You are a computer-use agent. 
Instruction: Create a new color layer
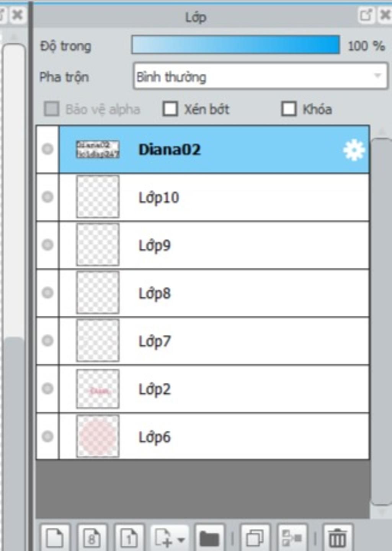click(x=55, y=538)
